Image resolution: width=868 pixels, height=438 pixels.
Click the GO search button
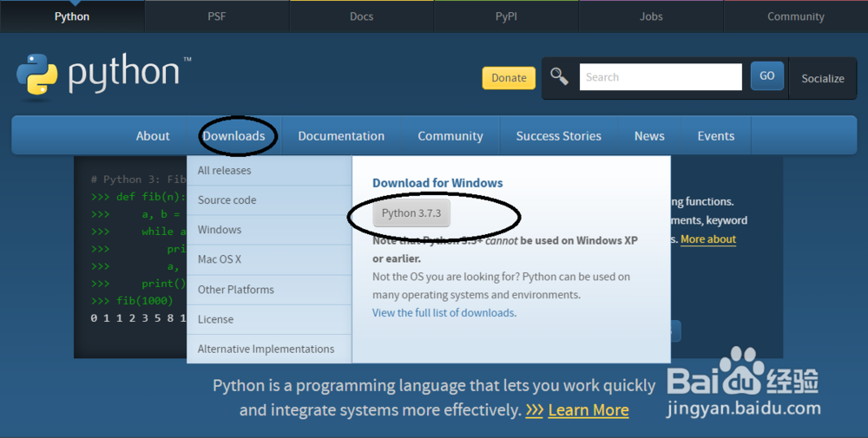click(766, 76)
